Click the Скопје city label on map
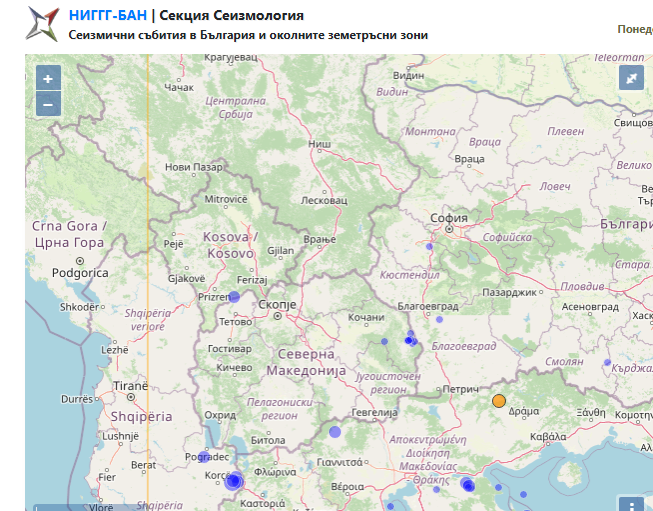653x511 pixels. pyautogui.click(x=277, y=304)
